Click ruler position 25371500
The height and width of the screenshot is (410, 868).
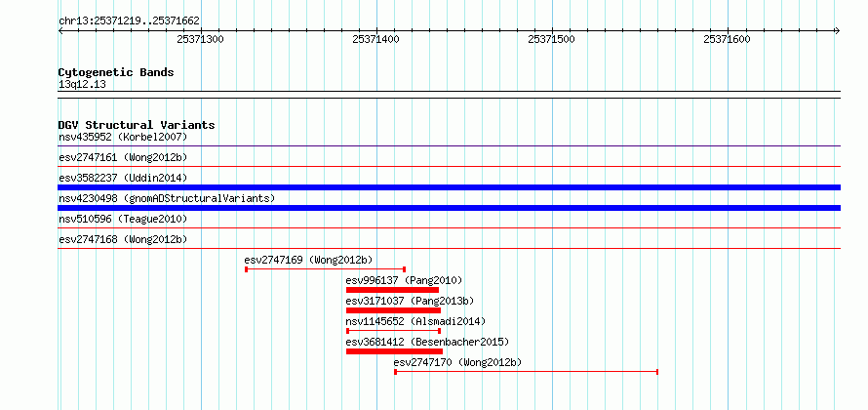pos(551,39)
